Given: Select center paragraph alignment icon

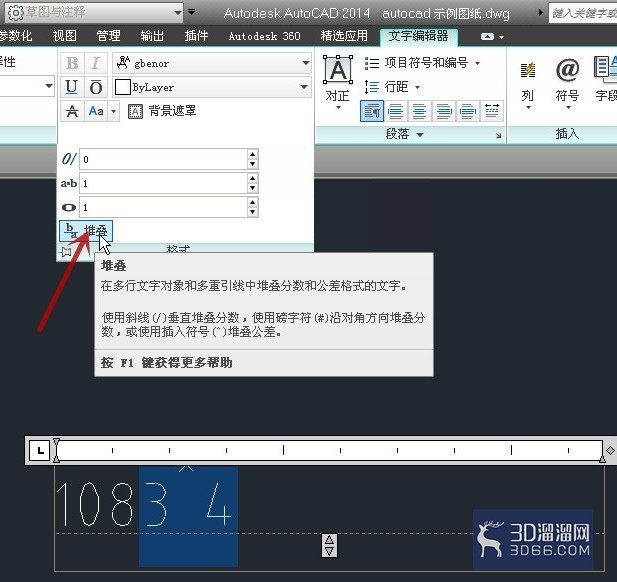Looking at the screenshot, I should 419,111.
